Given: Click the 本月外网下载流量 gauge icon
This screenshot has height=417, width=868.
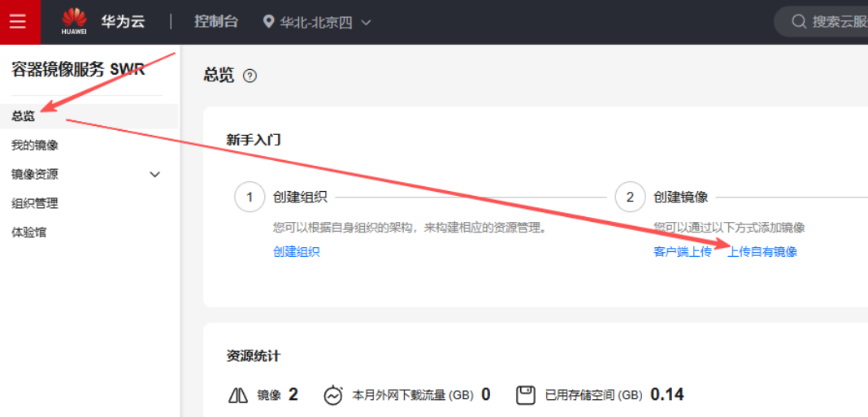Looking at the screenshot, I should click(x=333, y=395).
